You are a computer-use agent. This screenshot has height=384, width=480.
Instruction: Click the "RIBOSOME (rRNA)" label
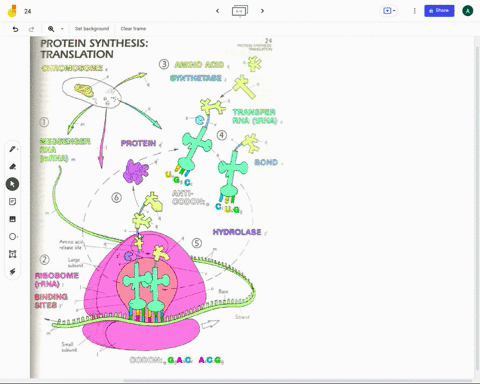click(57, 280)
